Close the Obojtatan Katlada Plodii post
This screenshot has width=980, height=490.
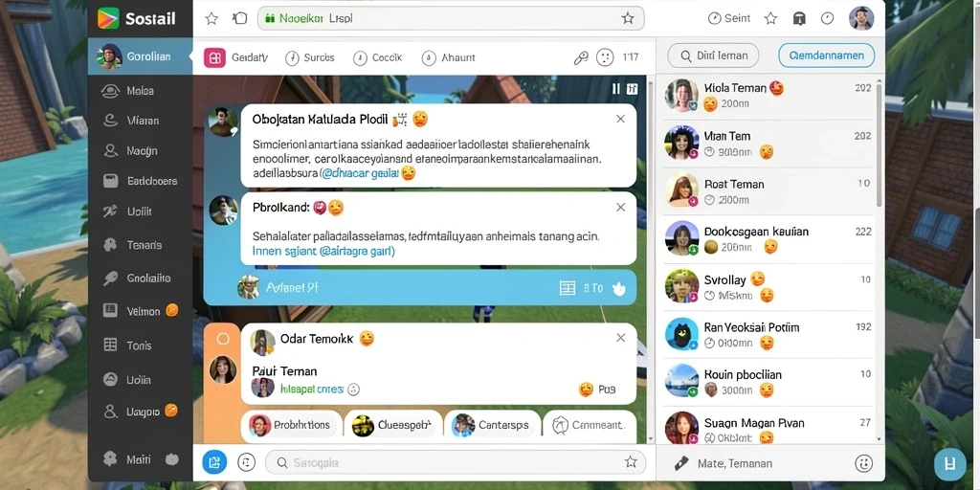click(x=620, y=119)
